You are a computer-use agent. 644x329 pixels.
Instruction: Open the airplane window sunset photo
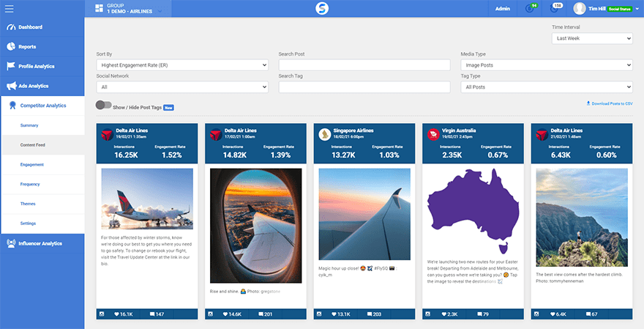click(256, 226)
